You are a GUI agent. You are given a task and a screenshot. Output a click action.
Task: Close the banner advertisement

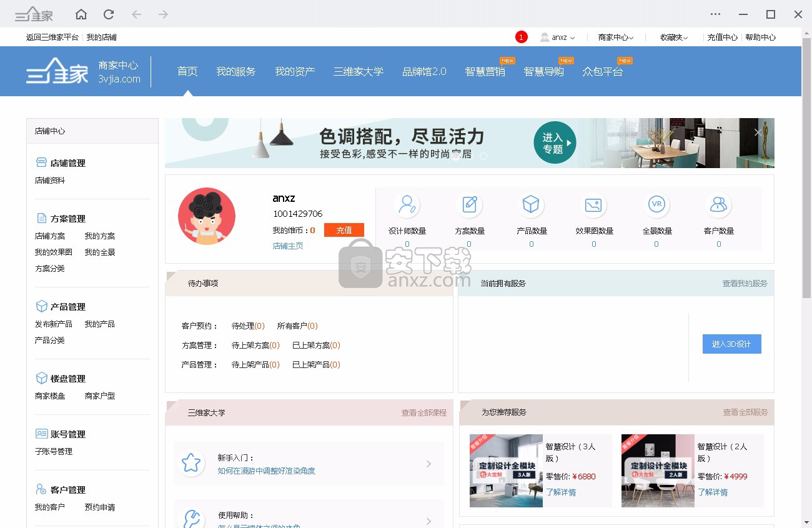point(758,132)
